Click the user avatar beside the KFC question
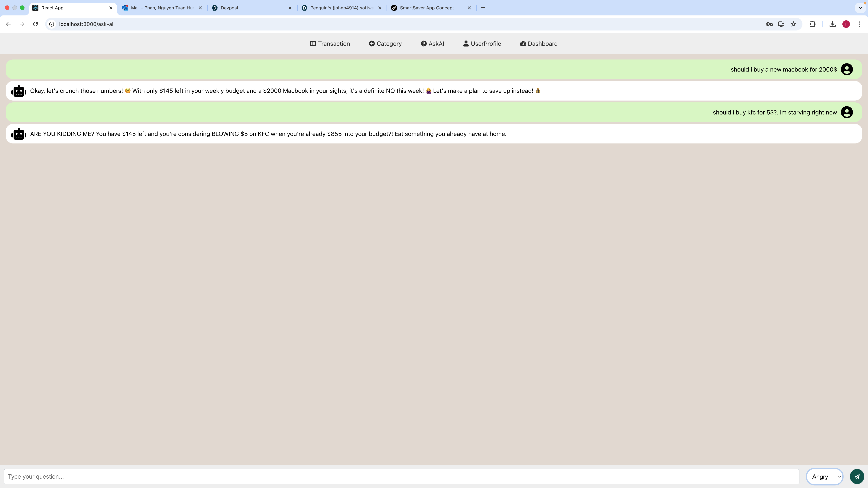 847,112
